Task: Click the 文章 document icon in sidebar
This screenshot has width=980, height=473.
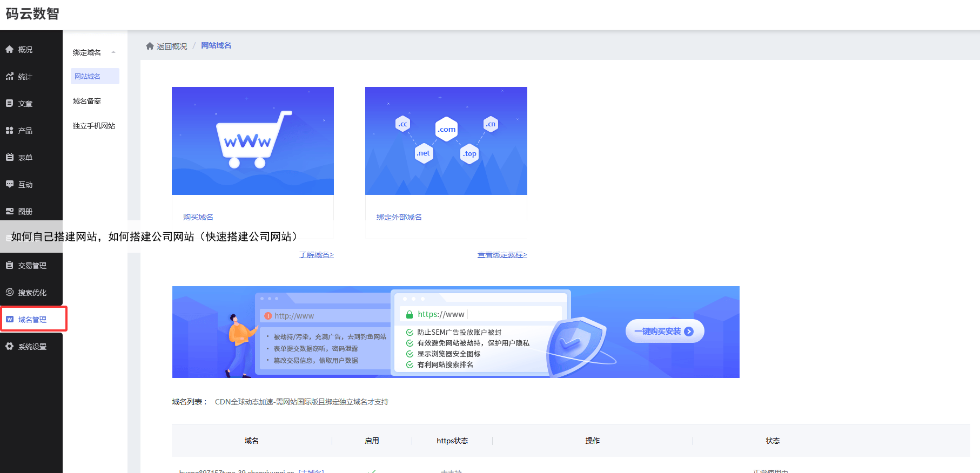Action: click(x=9, y=103)
